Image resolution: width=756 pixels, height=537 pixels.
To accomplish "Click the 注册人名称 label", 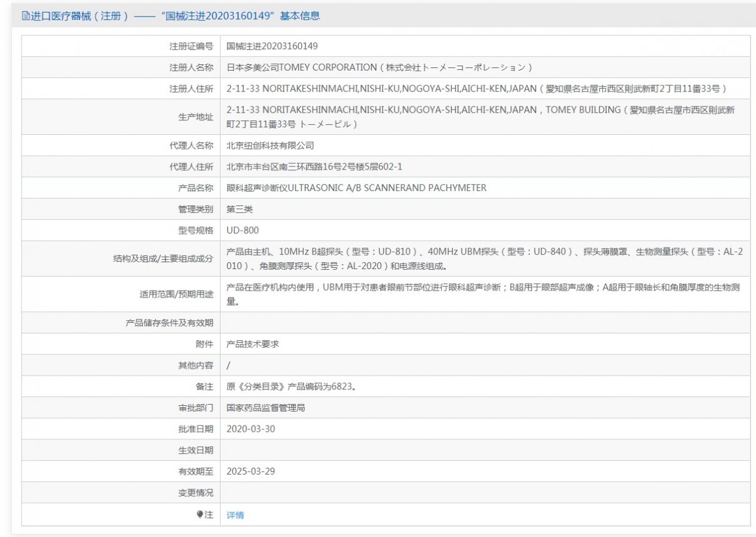I will coord(192,67).
